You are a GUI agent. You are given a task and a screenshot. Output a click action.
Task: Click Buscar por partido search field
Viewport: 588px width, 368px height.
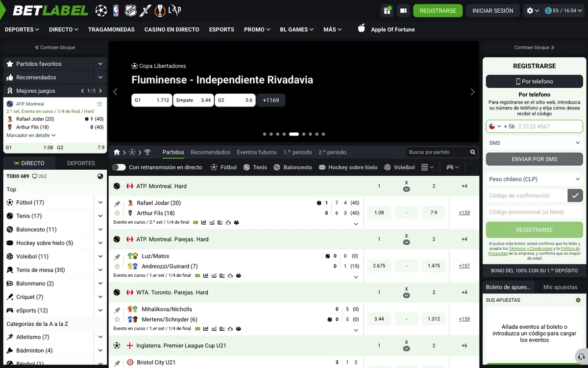(x=438, y=152)
